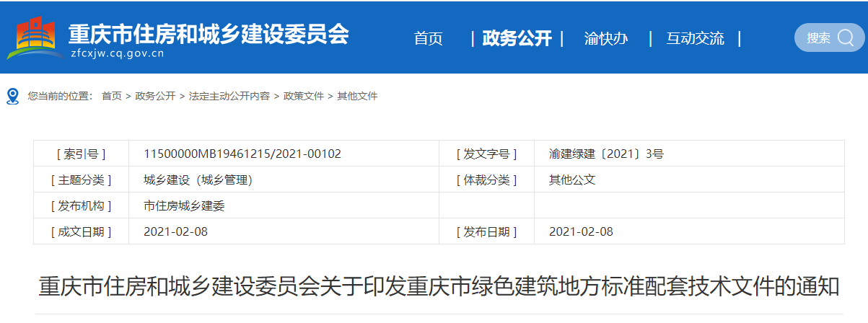Click index number 11500000MB19461215/2021-00102
Screen dimensions: 868x323
[x=242, y=154]
